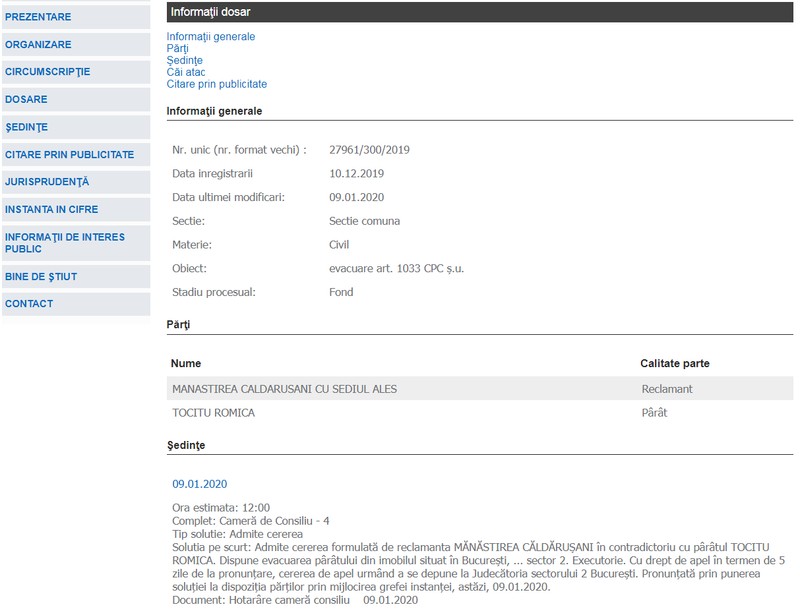Click the Părţi section heading
The image size is (800, 615).
coord(178,325)
